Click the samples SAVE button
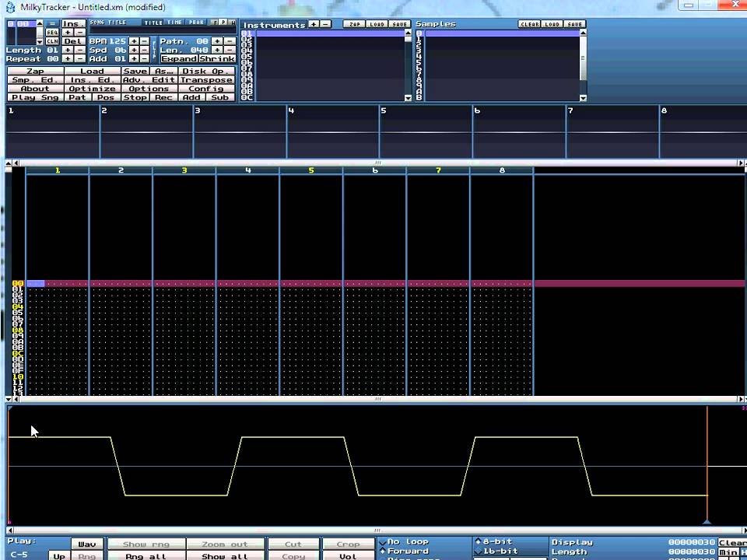Image resolution: width=747 pixels, height=560 pixels. click(574, 24)
